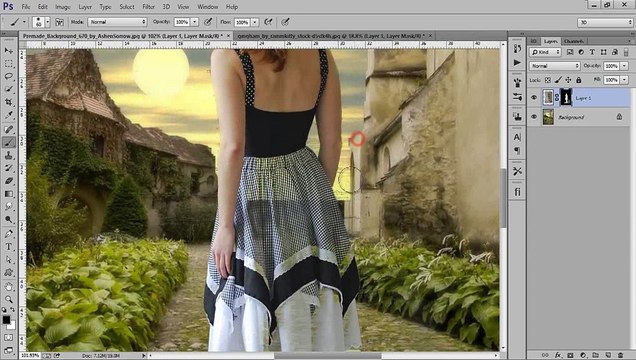Viewport: 636px width, 360px height.
Task: Open layer blend mode Normal dropdown
Action: coord(554,66)
